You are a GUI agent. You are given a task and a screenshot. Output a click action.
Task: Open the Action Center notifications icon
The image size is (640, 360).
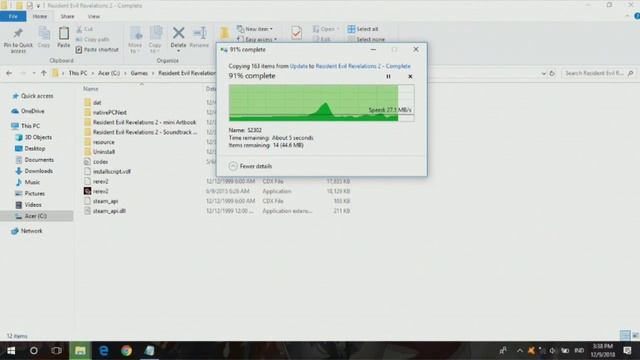pos(627,351)
